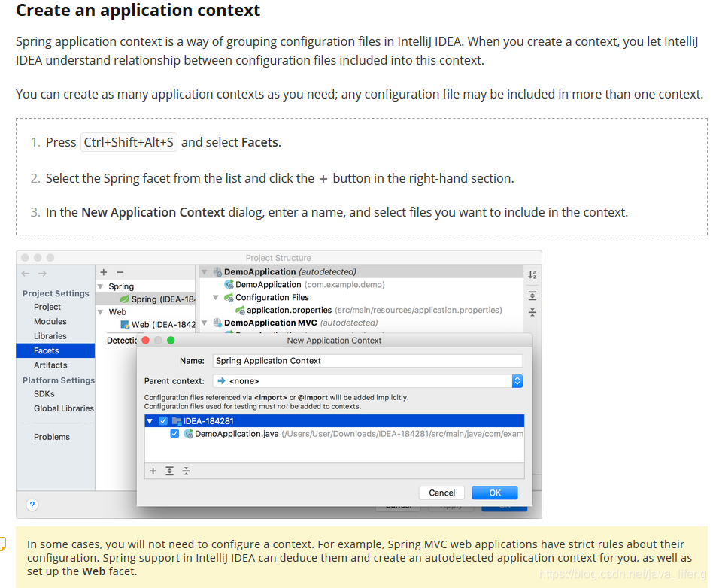Screen dimensions: 713x588
Task: Click collapse all icon in Project Structure
Action: tap(532, 312)
